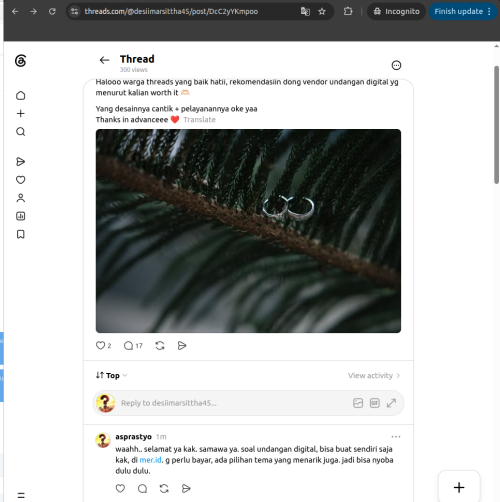This screenshot has height=502, width=500.
Task: Open Insights chart icon in sidebar
Action: 21,216
